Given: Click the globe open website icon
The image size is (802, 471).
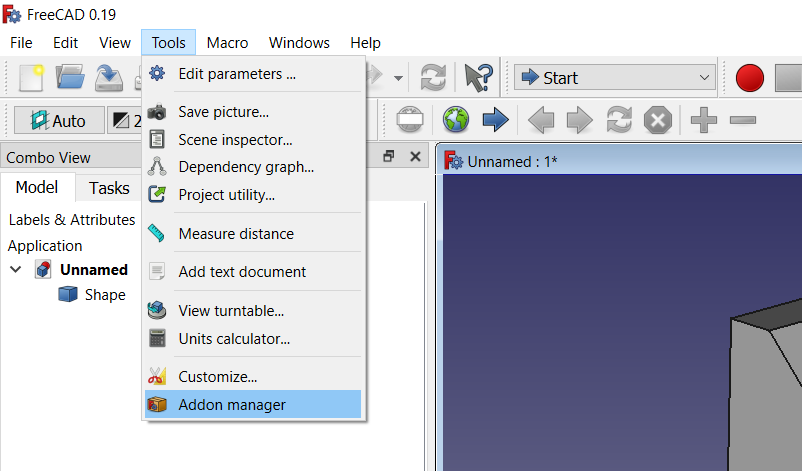Looking at the screenshot, I should (456, 120).
